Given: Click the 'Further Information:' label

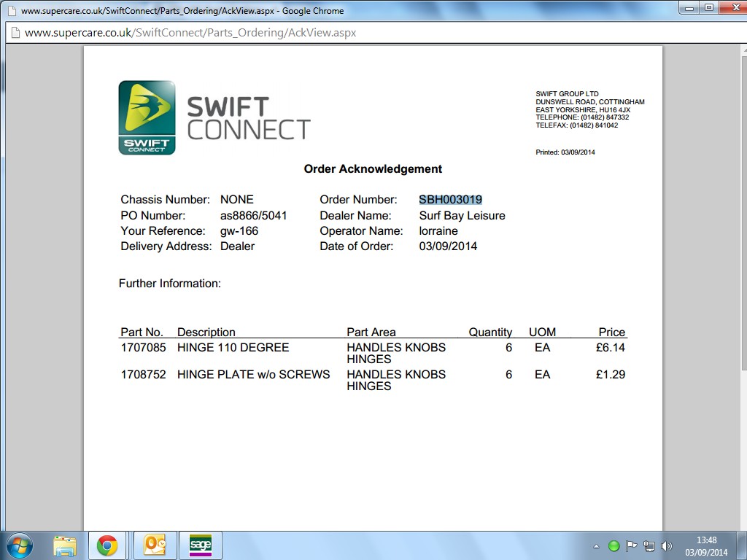Looking at the screenshot, I should coord(169,284).
